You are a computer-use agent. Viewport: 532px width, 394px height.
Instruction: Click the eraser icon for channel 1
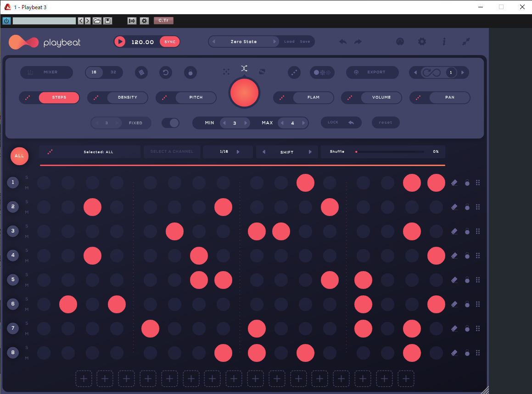454,183
